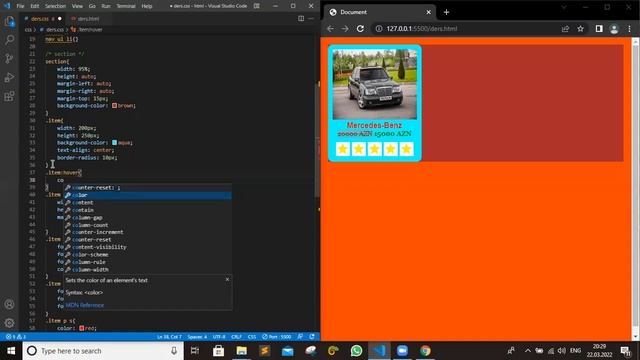Viewport: 640px width, 360px height.
Task: Click the ders.css breadcrumb item
Action: pos(51,29)
